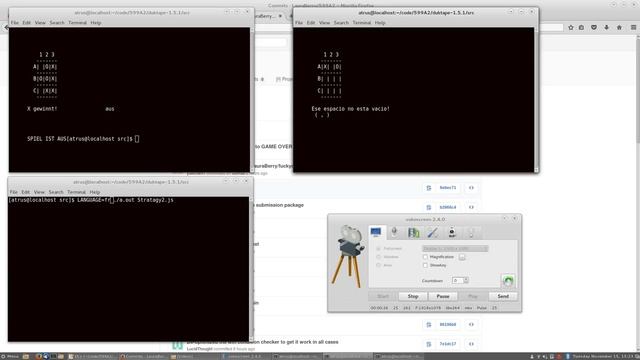Open commit link 9e9ec71
This screenshot has width=640, height=360.
tap(448, 188)
